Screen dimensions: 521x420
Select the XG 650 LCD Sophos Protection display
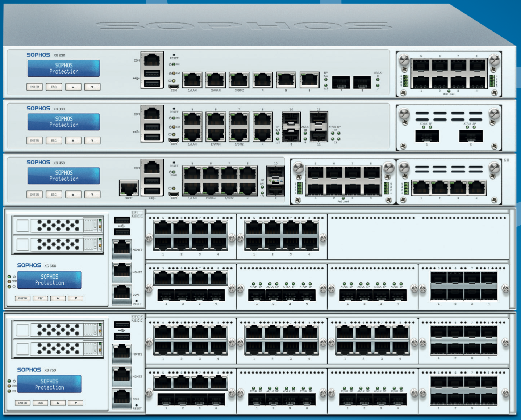[x=49, y=280]
